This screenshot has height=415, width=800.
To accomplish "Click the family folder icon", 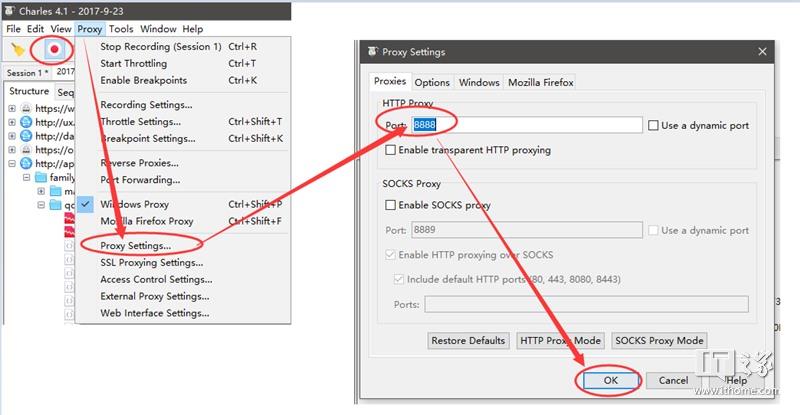I will [x=41, y=177].
